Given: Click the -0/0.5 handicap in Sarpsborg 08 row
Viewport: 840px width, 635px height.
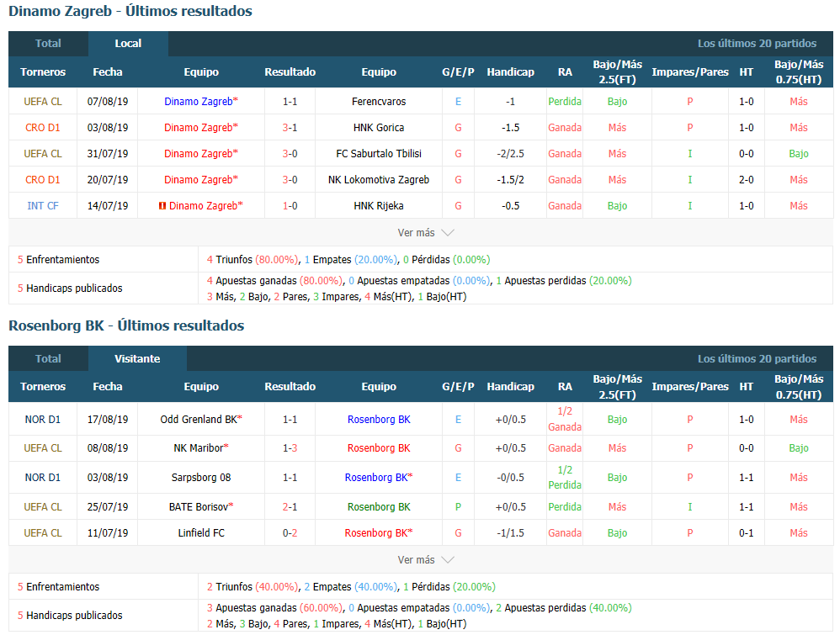Looking at the screenshot, I should [x=511, y=478].
